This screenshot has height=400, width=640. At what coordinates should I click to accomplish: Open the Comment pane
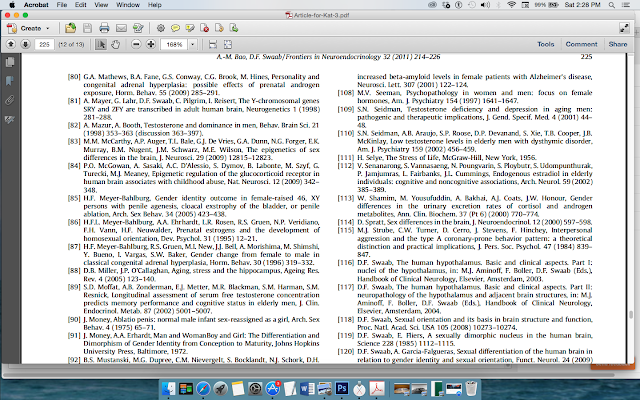tap(581, 44)
